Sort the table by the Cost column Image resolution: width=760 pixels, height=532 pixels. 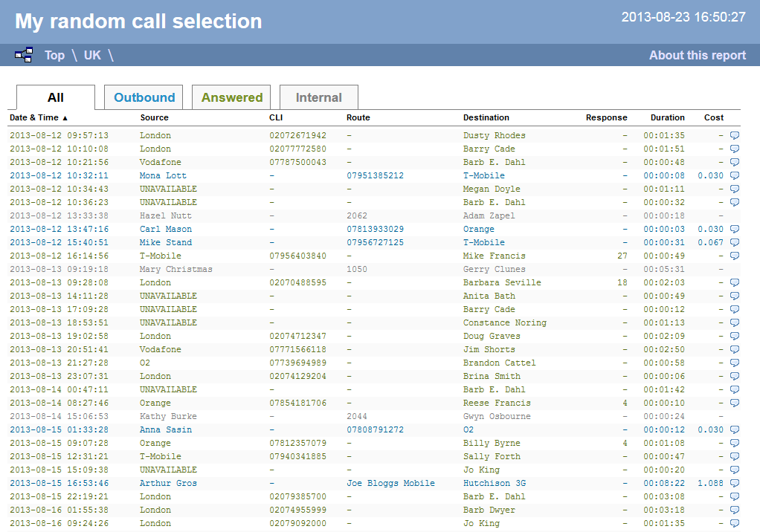pyautogui.click(x=713, y=117)
